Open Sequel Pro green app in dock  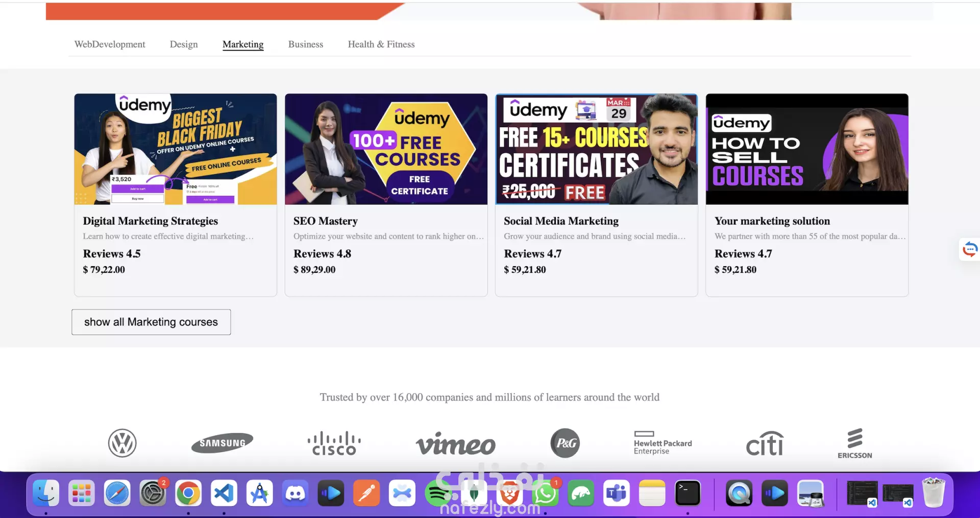click(581, 493)
